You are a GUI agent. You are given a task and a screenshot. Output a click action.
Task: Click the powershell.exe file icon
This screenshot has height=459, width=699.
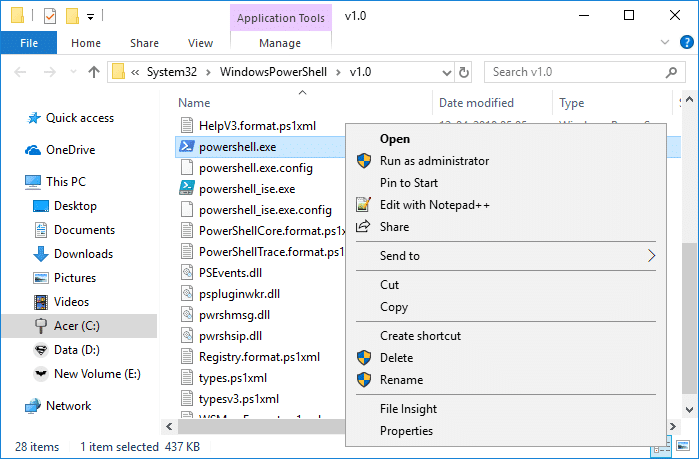(x=187, y=147)
